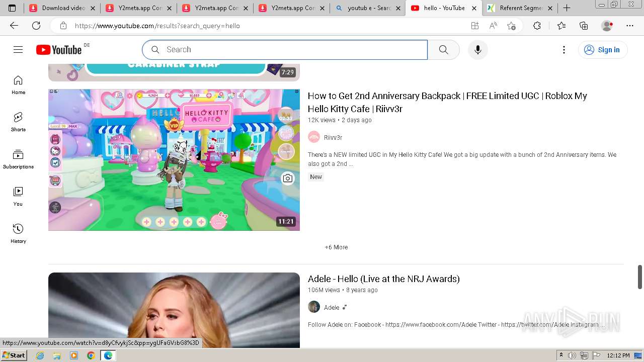Viewport: 644px width, 362px height.
Task: Click the Sign in button
Action: [603, 50]
